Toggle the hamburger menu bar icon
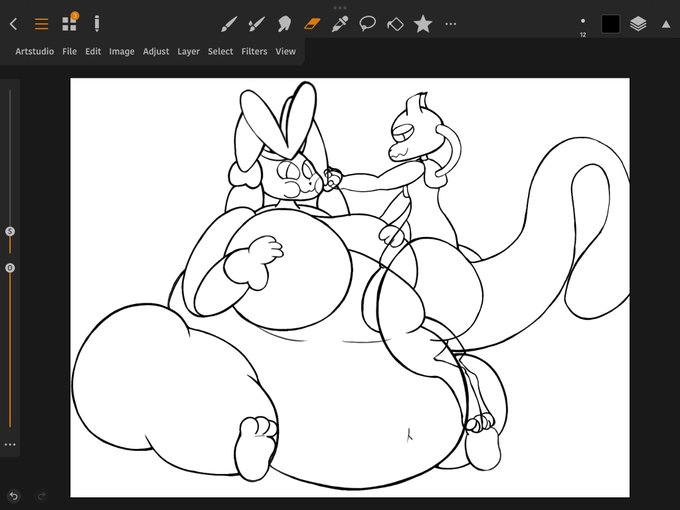Screen dimensions: 680x510 [x=41, y=24]
